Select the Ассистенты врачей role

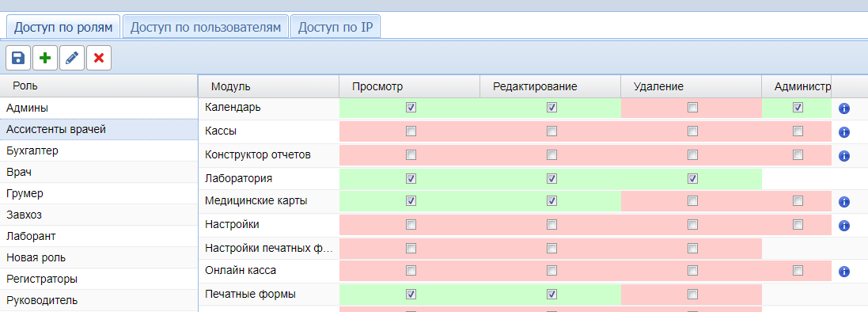coord(99,129)
